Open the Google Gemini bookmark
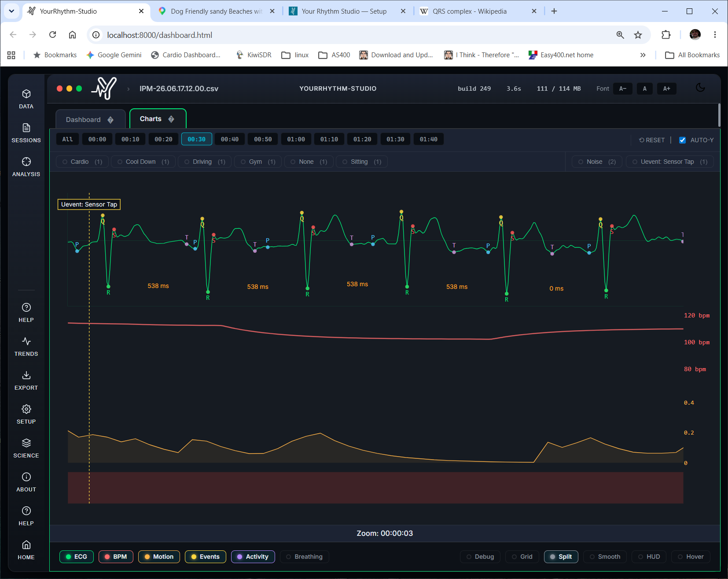728x579 pixels. (x=114, y=55)
